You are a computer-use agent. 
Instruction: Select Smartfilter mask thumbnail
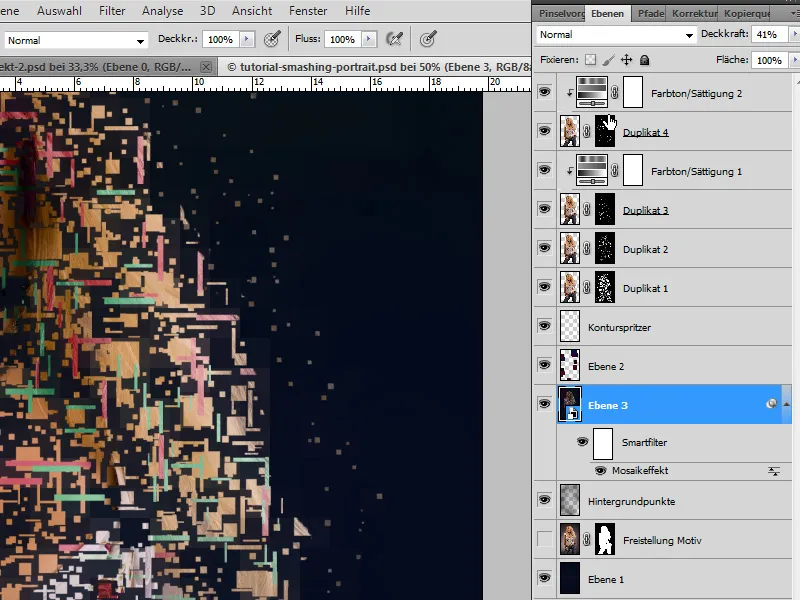tap(603, 443)
